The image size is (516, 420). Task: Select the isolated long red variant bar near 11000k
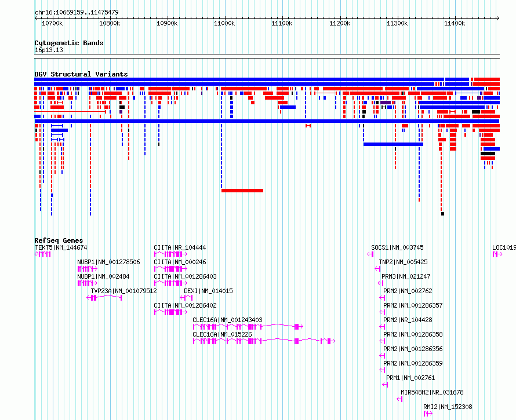[242, 191]
